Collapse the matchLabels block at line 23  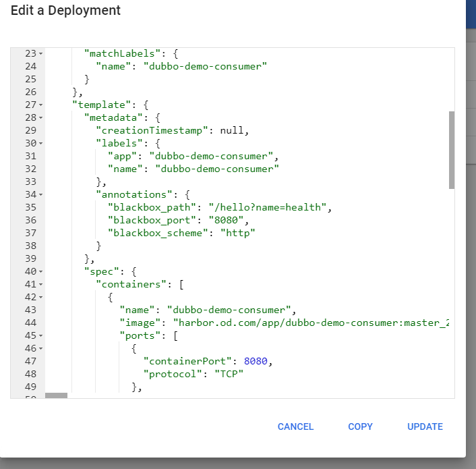40,54
